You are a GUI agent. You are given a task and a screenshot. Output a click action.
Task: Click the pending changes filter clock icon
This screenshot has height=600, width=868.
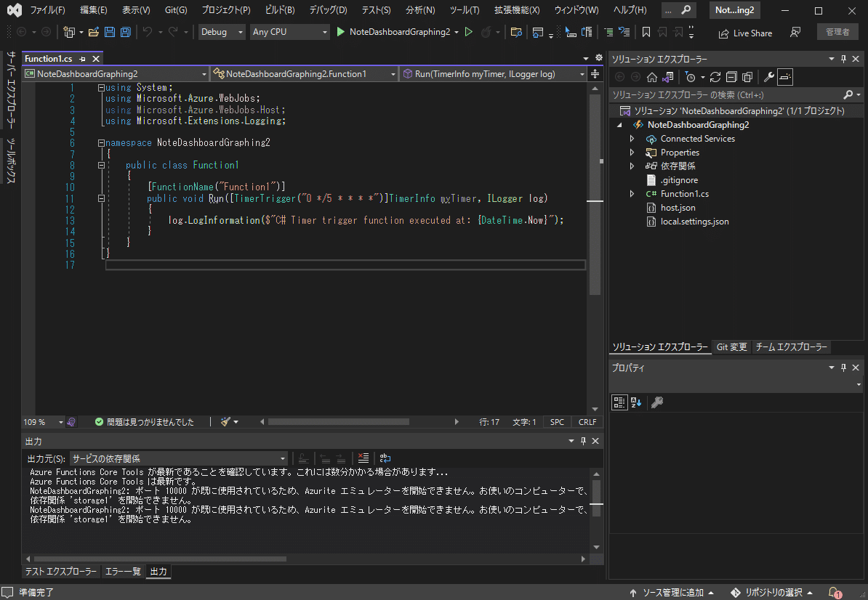pyautogui.click(x=691, y=78)
